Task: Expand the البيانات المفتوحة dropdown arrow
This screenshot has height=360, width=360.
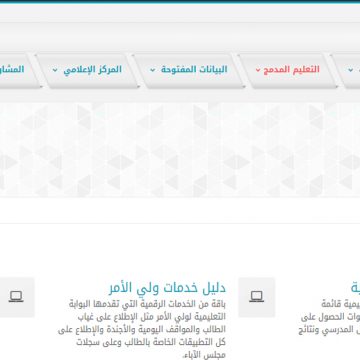Action: click(153, 70)
